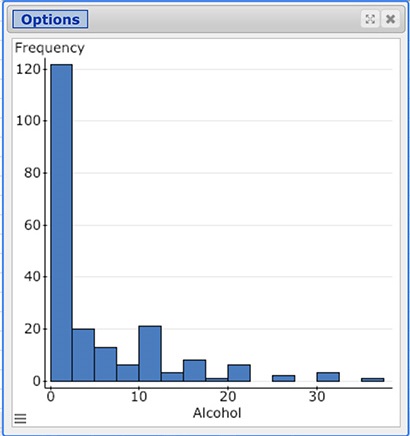Image resolution: width=410 pixels, height=436 pixels.
Task: Close the histogram window
Action: [390, 19]
